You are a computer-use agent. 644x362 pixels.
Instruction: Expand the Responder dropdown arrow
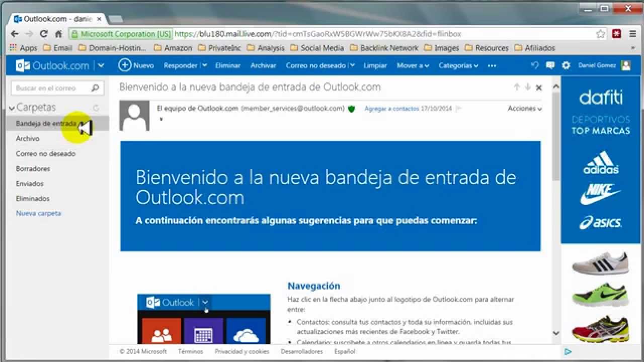[204, 65]
